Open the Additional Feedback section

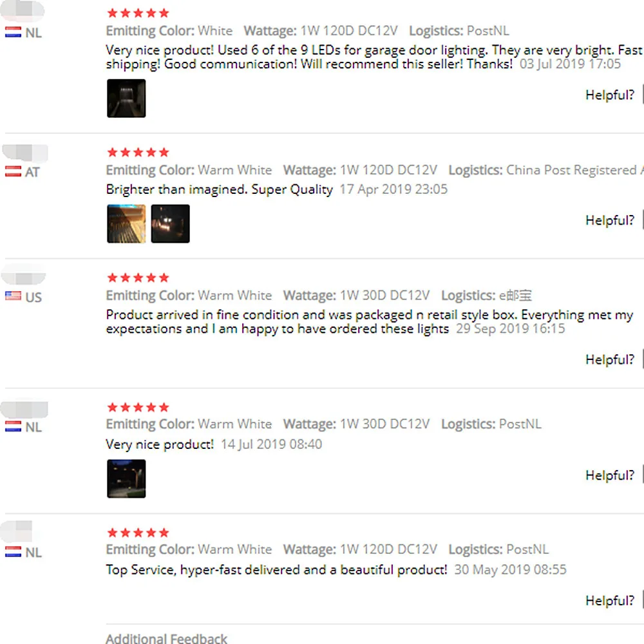[x=166, y=638]
